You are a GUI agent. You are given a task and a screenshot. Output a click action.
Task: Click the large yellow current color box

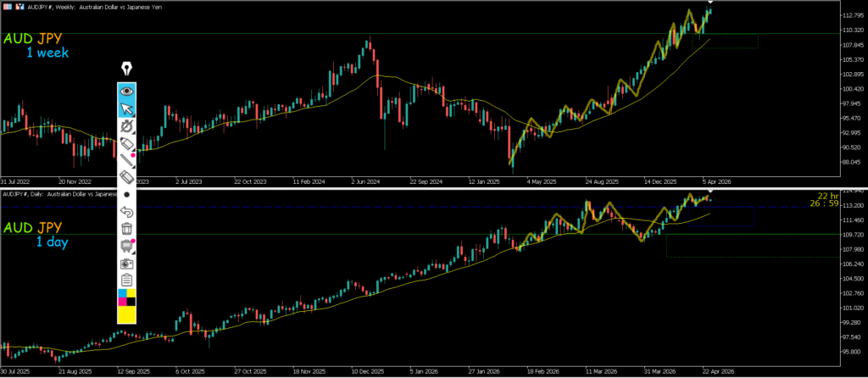coord(127,314)
